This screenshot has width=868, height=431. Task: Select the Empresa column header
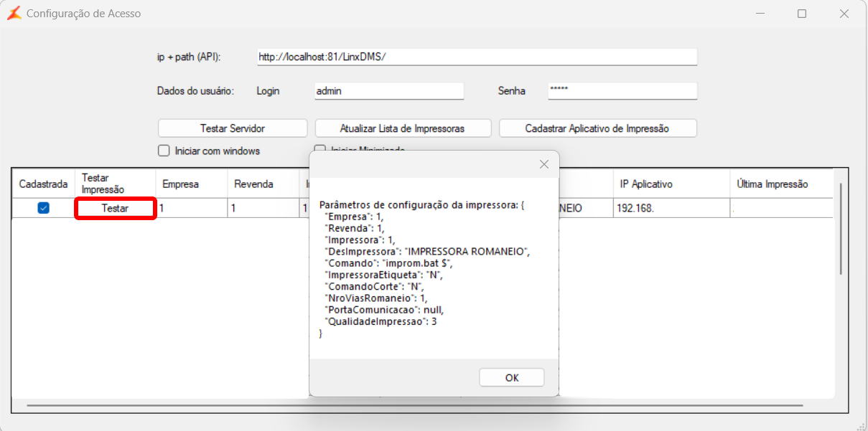[192, 184]
